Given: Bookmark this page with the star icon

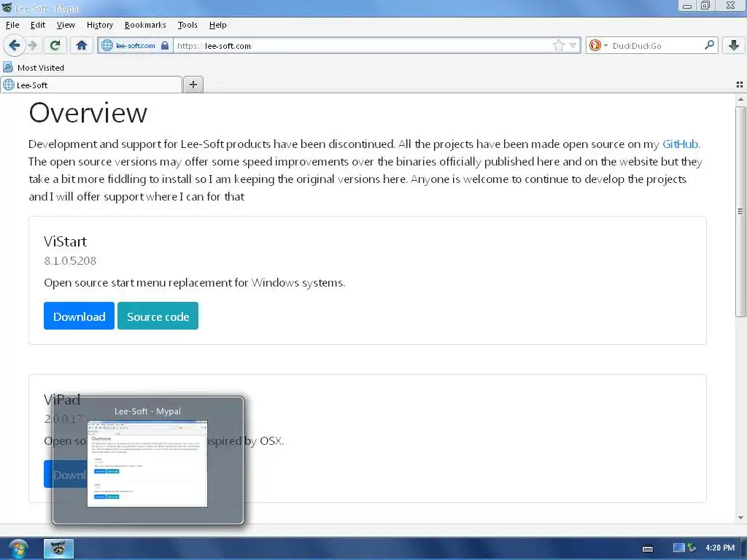Looking at the screenshot, I should 558,45.
